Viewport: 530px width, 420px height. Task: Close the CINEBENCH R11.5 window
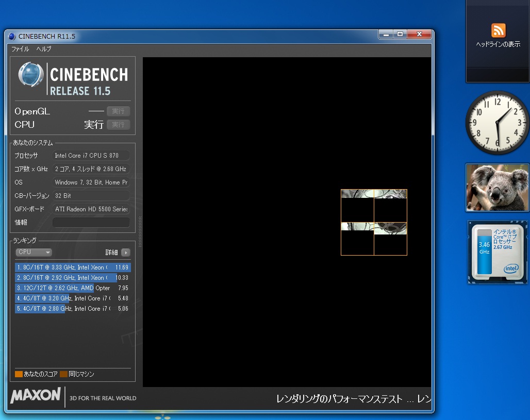[420, 34]
